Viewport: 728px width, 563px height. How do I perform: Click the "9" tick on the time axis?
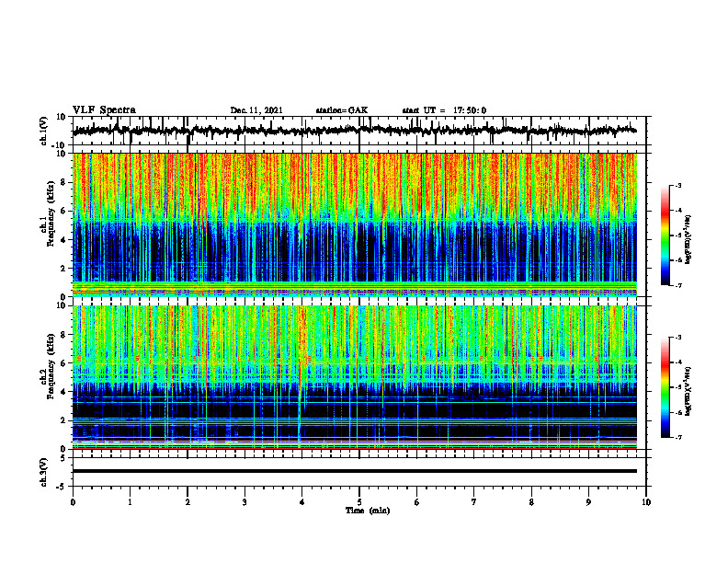click(588, 502)
